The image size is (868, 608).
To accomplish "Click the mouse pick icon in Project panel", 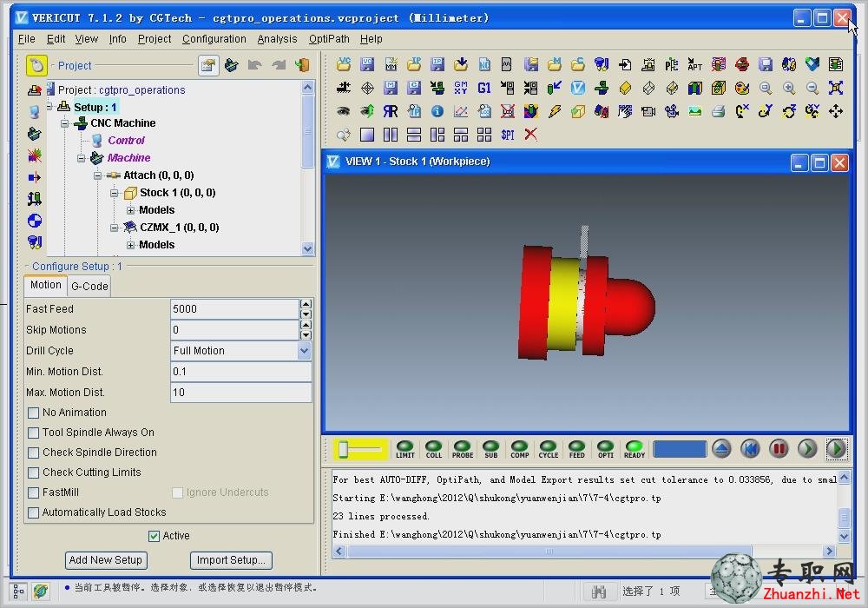I will click(36, 65).
